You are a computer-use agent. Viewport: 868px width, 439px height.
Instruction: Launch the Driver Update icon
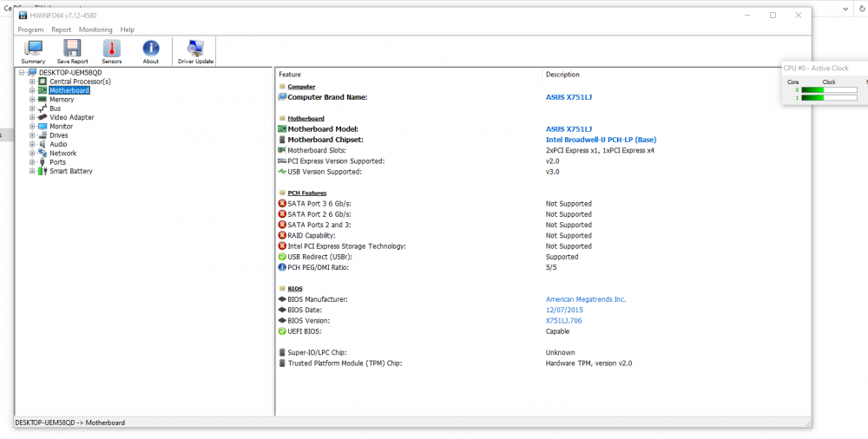(195, 51)
